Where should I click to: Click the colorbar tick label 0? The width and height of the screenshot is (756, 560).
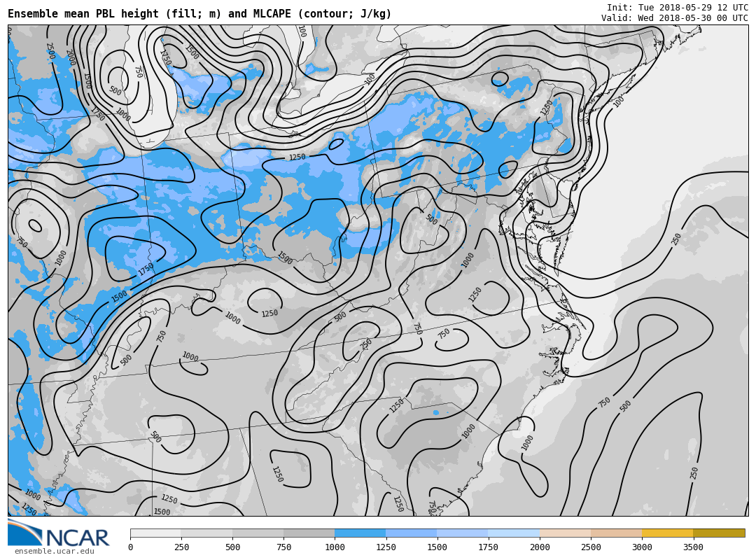coord(131,547)
